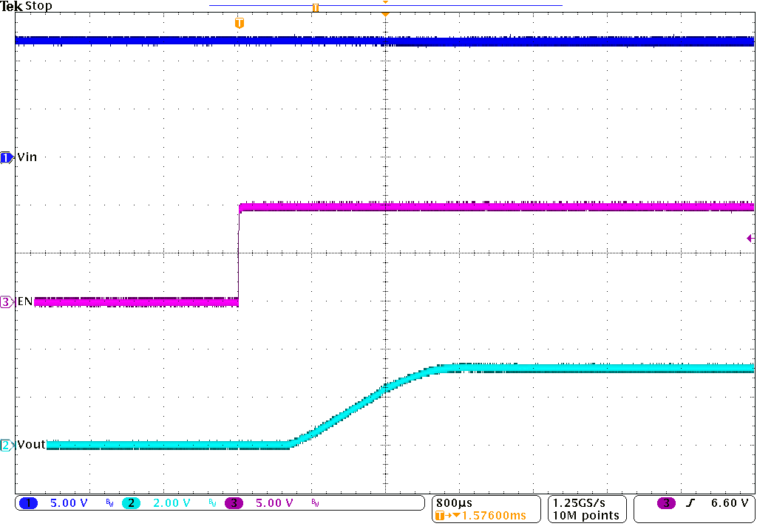Select the 10M points record length field
The width and height of the screenshot is (757, 532).
click(586, 516)
